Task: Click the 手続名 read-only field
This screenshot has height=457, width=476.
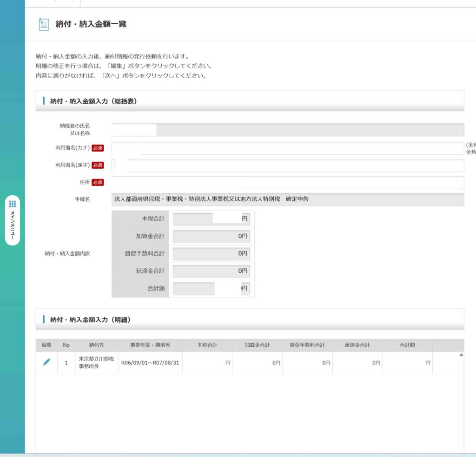Action: coord(287,199)
